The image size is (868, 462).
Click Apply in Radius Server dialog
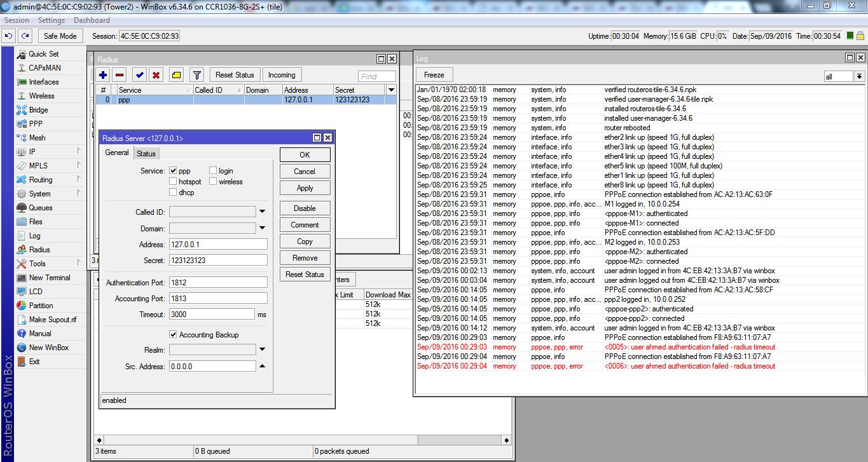[x=305, y=188]
